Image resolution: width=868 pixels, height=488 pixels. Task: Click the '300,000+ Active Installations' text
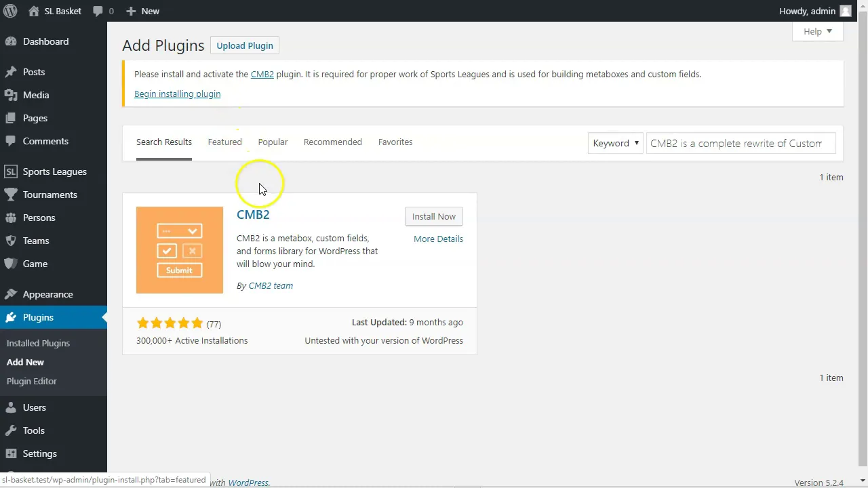192,340
